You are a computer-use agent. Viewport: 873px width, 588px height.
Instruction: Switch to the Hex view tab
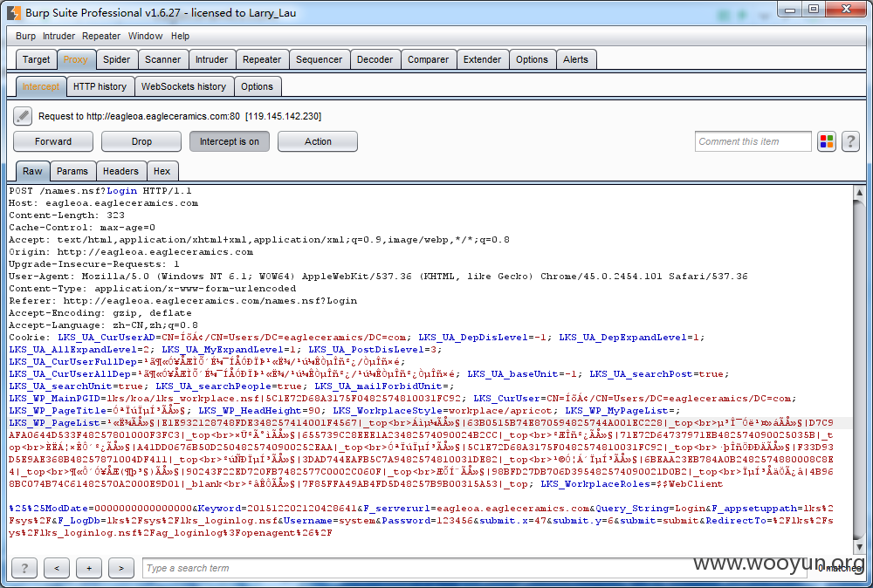[x=162, y=171]
